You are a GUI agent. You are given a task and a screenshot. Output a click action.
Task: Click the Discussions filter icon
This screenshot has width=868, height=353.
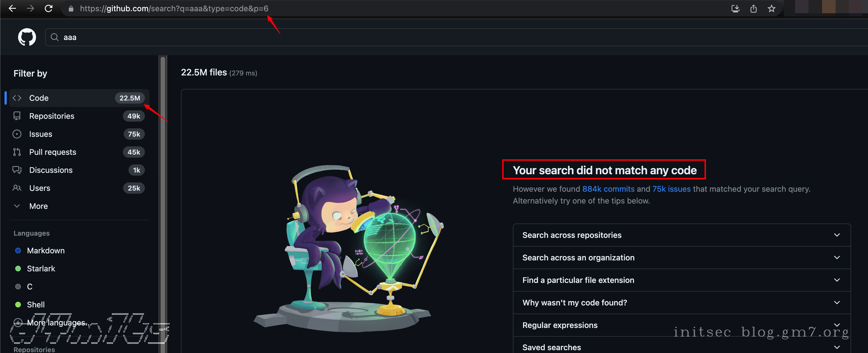coord(17,170)
